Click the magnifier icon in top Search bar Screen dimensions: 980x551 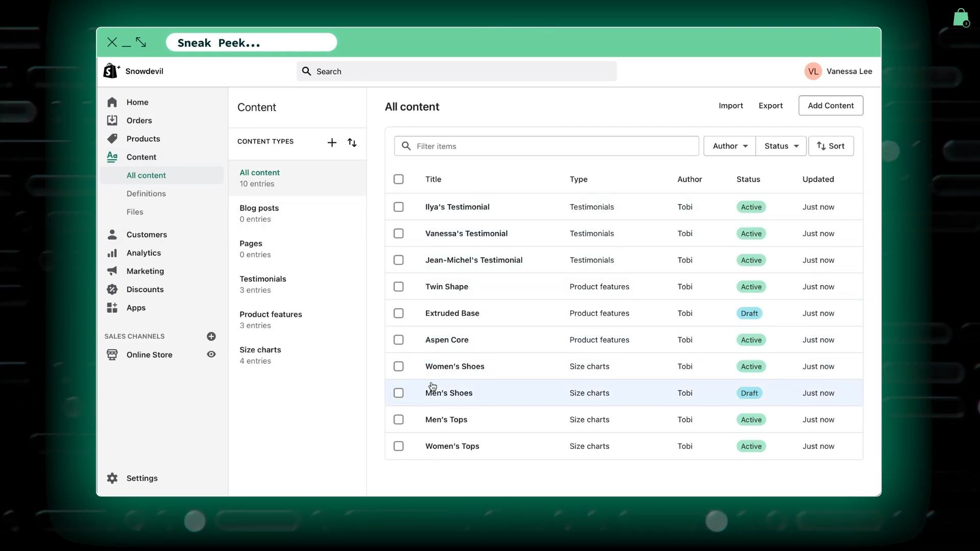coord(306,71)
